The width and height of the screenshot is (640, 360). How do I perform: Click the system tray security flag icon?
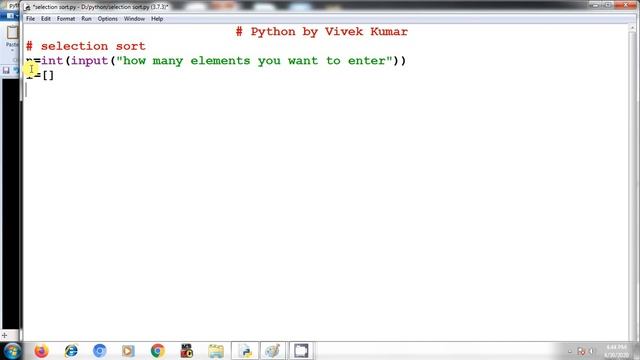581,351
